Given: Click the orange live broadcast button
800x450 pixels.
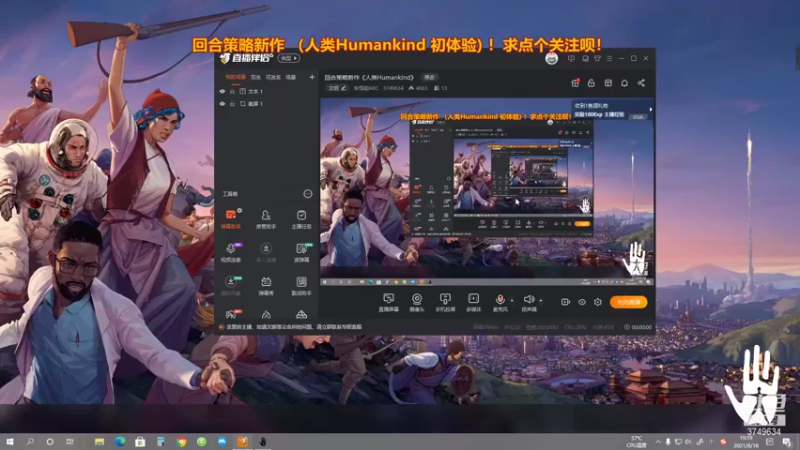Looking at the screenshot, I should (x=629, y=302).
